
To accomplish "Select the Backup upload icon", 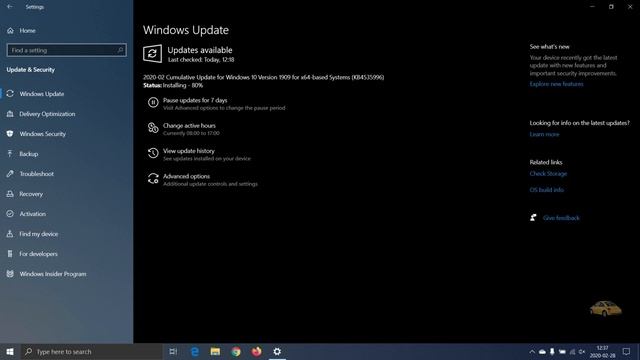I will (x=10, y=154).
